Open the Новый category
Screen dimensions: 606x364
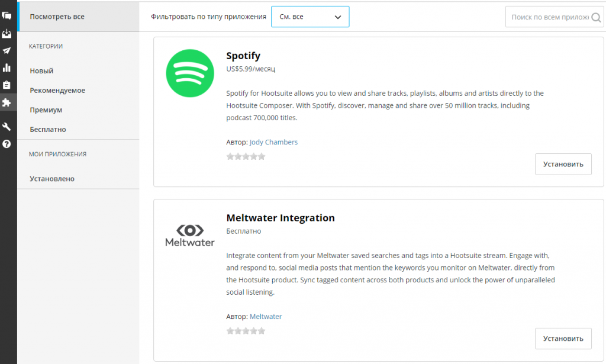[x=42, y=70]
